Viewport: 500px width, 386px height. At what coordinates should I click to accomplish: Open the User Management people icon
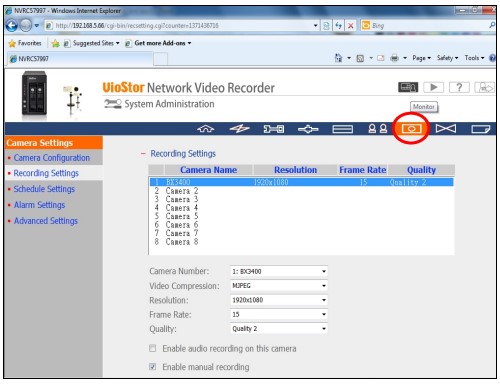(378, 129)
